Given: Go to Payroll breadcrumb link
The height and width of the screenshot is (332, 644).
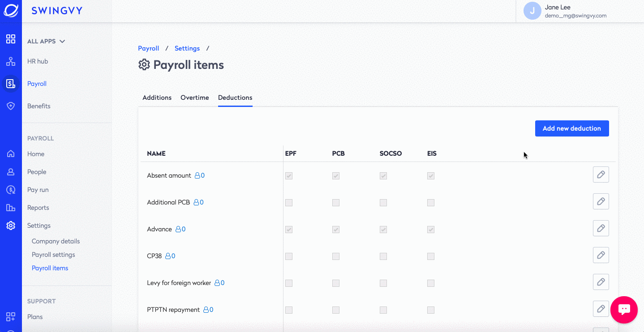Looking at the screenshot, I should click(149, 48).
